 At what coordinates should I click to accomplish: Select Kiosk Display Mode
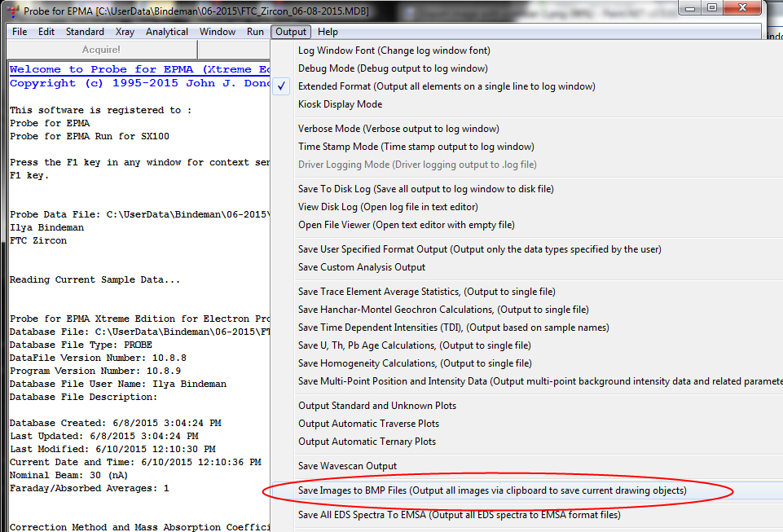click(340, 104)
